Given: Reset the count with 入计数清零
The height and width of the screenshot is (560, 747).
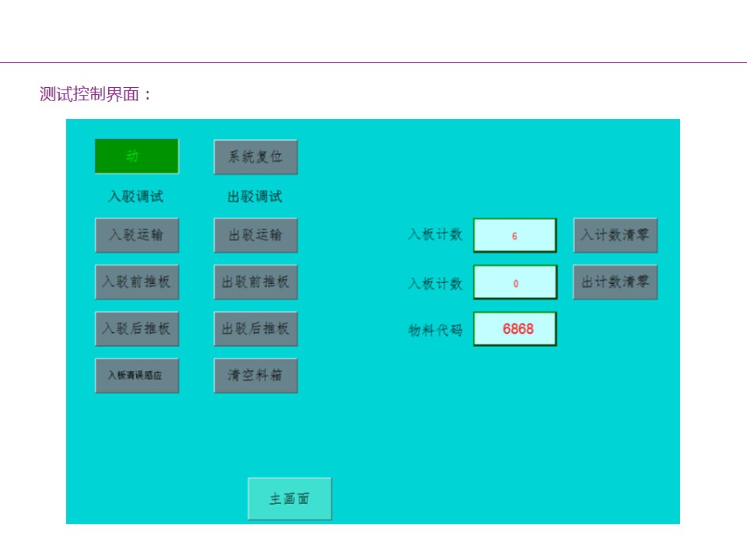Looking at the screenshot, I should click(x=615, y=235).
